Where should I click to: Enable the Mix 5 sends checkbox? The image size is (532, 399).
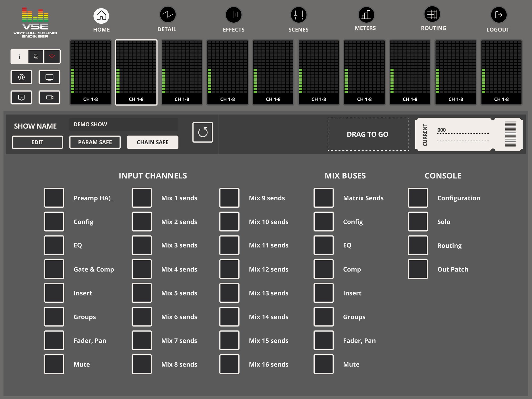[x=142, y=293]
